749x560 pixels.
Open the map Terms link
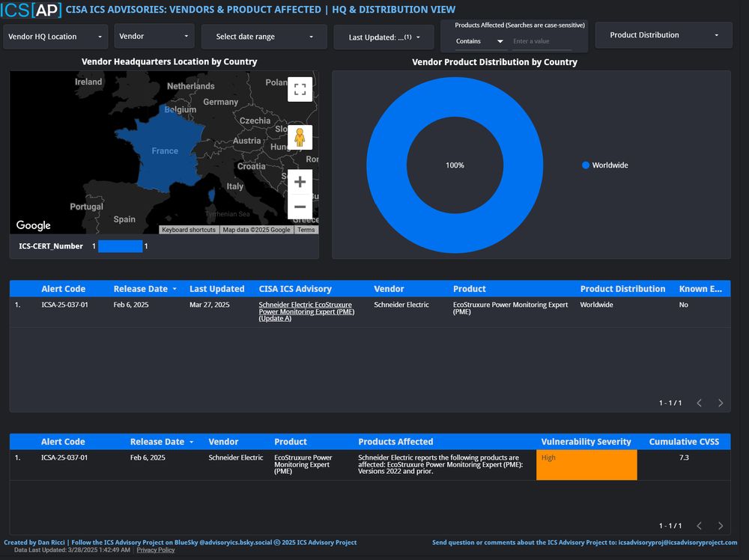(306, 230)
